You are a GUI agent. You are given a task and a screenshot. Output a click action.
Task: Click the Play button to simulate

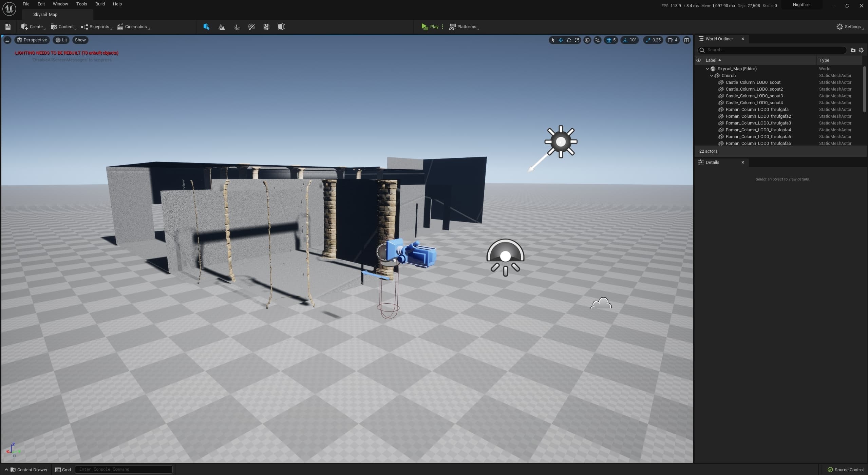click(x=430, y=27)
